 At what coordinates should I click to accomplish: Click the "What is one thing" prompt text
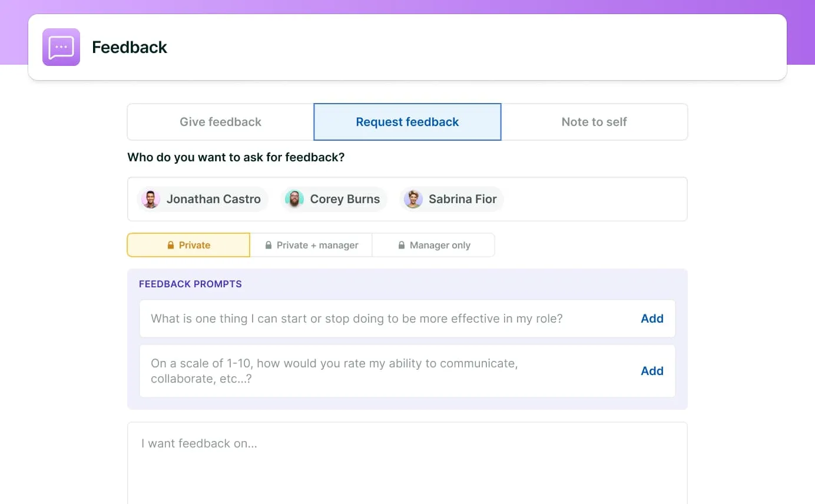point(356,319)
